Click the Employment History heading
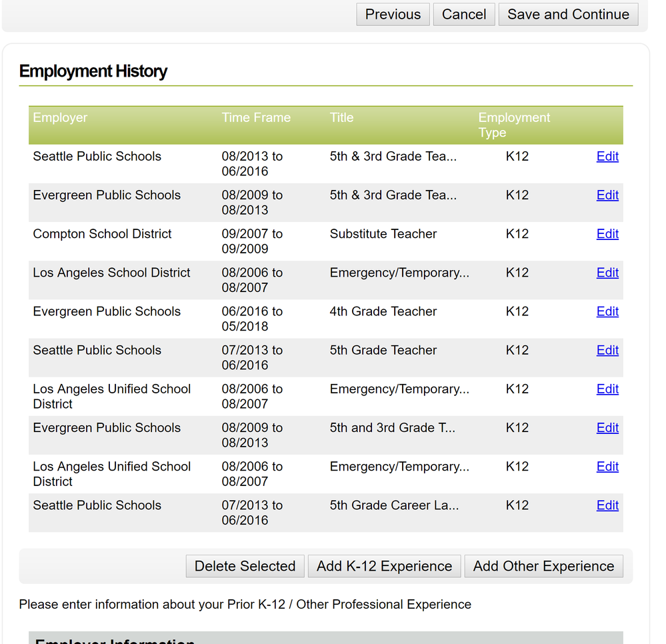The height and width of the screenshot is (644, 666). [93, 71]
